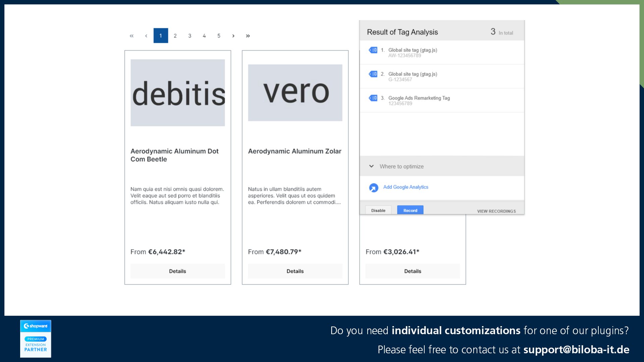Click the Natus in ullam blanditiis description text

[294, 196]
